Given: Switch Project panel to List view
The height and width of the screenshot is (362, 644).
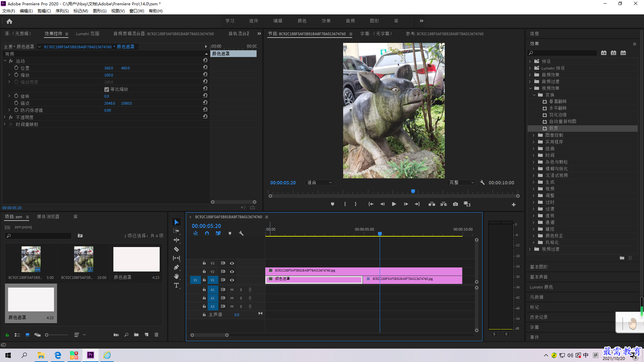Looking at the screenshot, I should [x=17, y=335].
